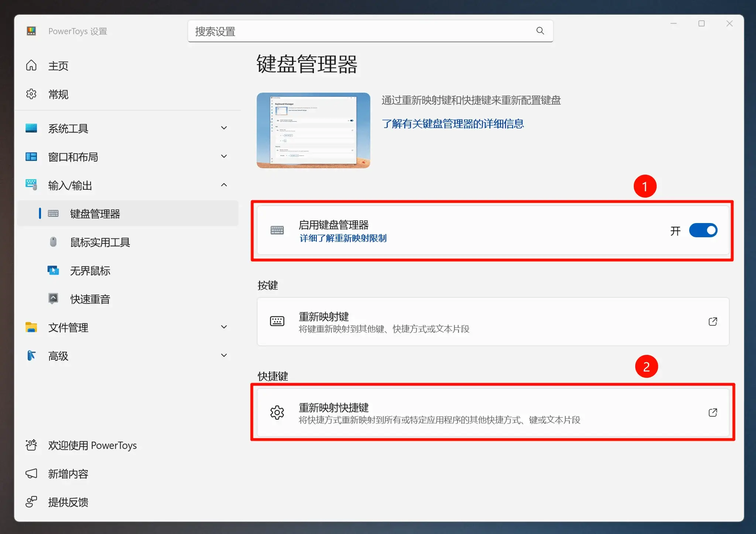The image size is (756, 534).
Task: Click the 快速重音 icon
Action: [53, 298]
